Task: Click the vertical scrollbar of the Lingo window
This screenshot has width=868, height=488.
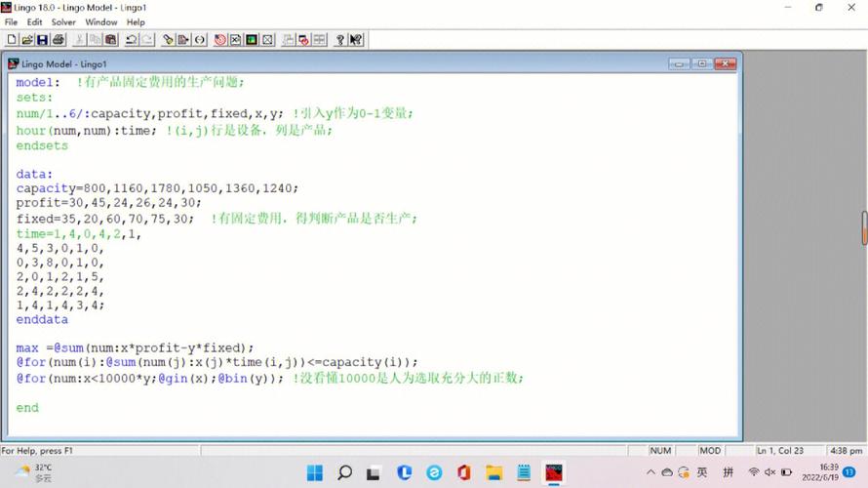Action: pyautogui.click(x=863, y=226)
